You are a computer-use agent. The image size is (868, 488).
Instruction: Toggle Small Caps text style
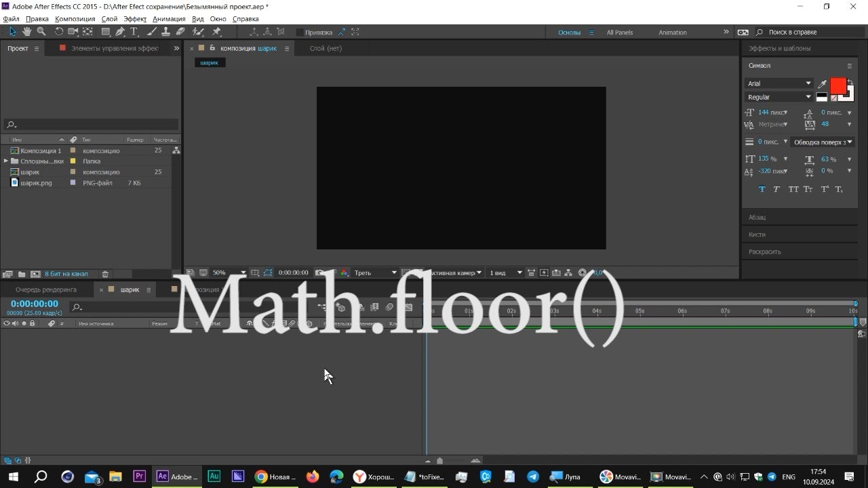tap(808, 189)
